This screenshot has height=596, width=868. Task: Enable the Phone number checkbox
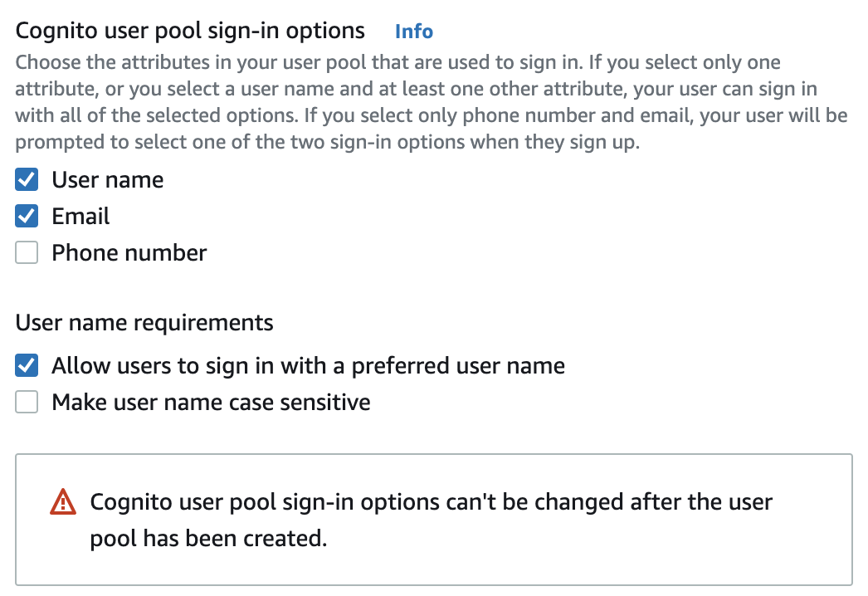27,253
